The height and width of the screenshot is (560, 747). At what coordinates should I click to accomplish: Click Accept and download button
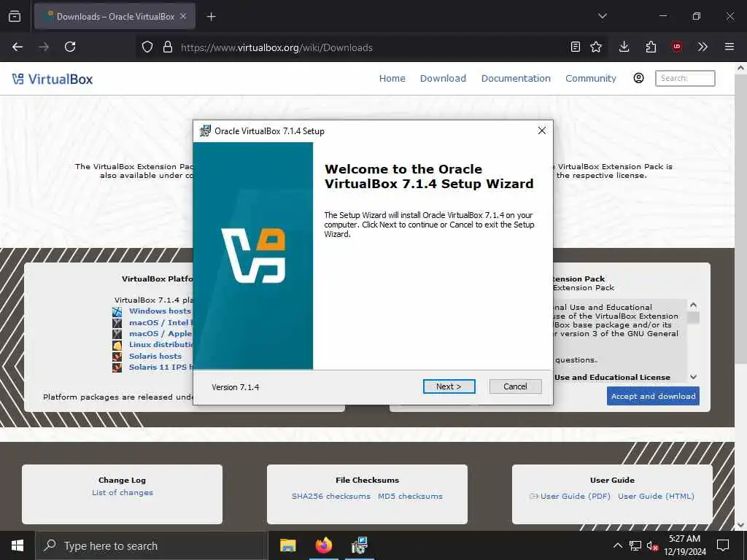coord(653,396)
